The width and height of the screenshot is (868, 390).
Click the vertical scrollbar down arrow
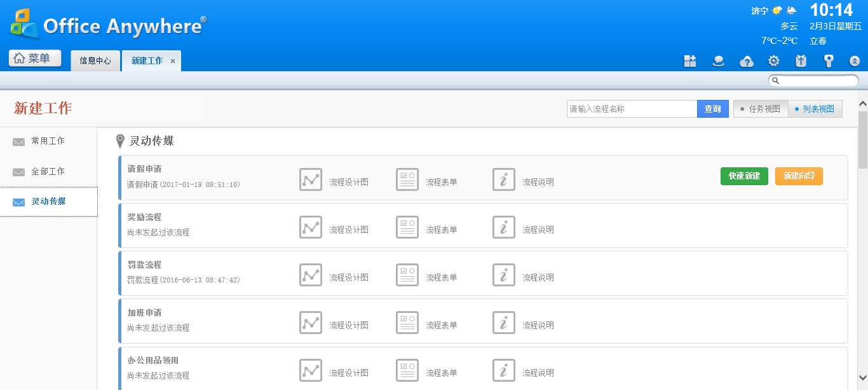[x=862, y=377]
